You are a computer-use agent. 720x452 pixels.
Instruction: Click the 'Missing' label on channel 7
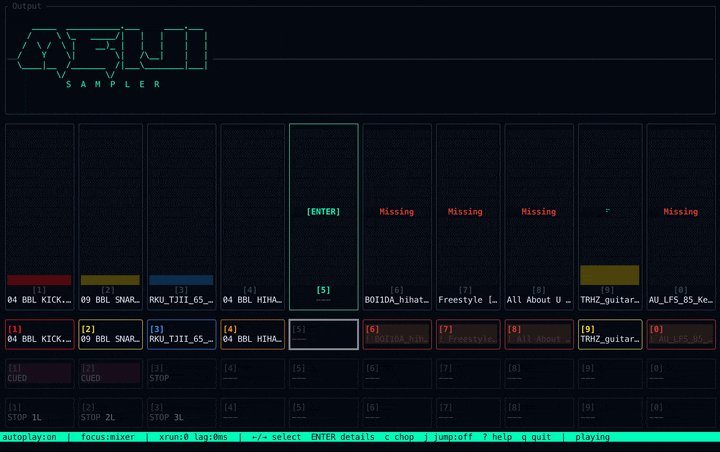click(465, 212)
